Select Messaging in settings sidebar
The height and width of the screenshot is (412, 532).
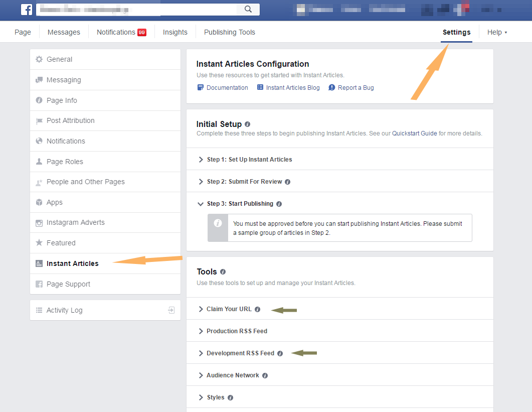point(105,80)
